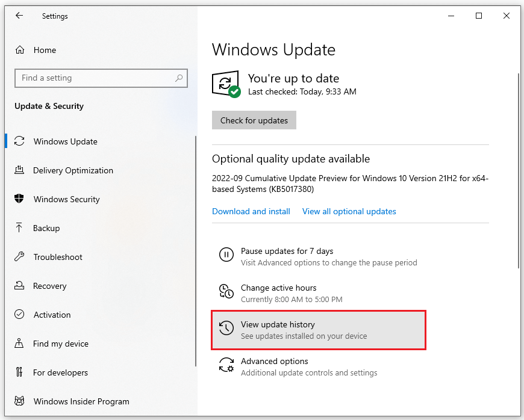View all optional updates
Screen dimensions: 524x420
point(349,211)
